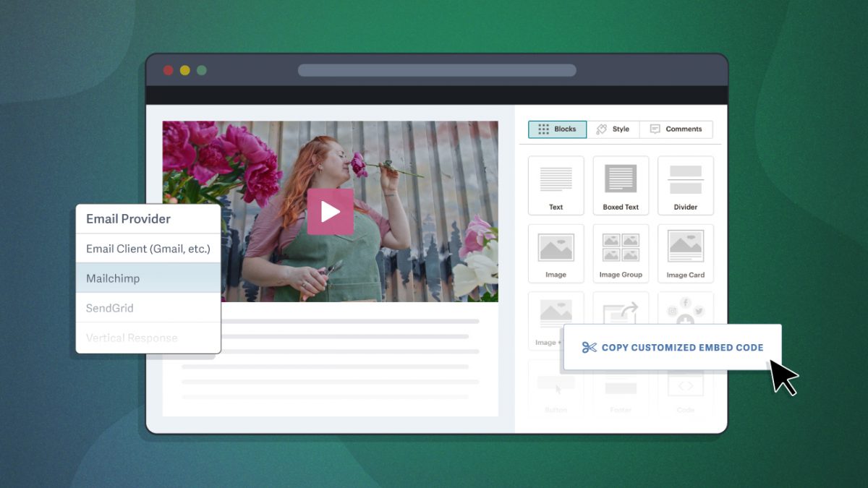868x488 pixels.
Task: Click Copy Customized Embed Code
Action: [671, 347]
